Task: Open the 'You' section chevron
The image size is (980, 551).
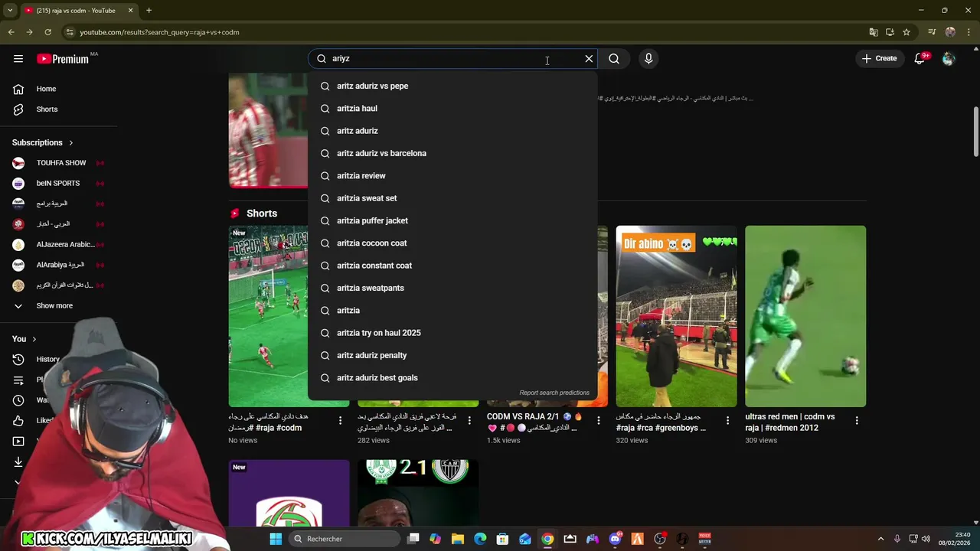Action: click(x=34, y=339)
